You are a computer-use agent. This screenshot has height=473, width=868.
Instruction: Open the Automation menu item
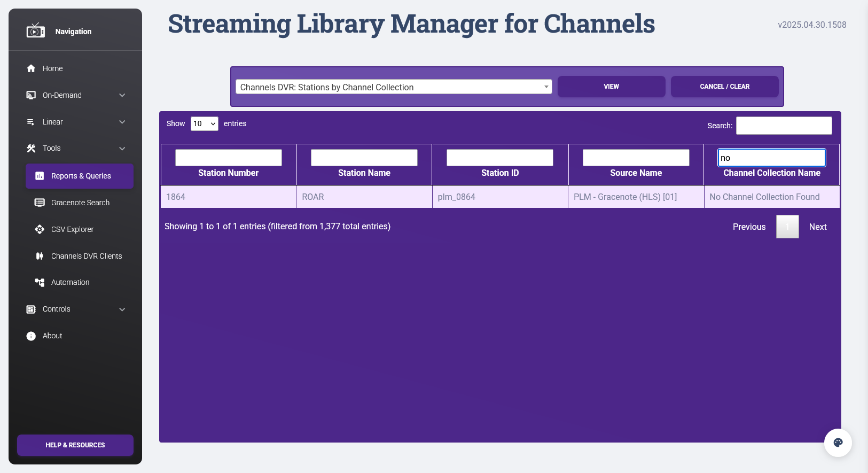70,282
